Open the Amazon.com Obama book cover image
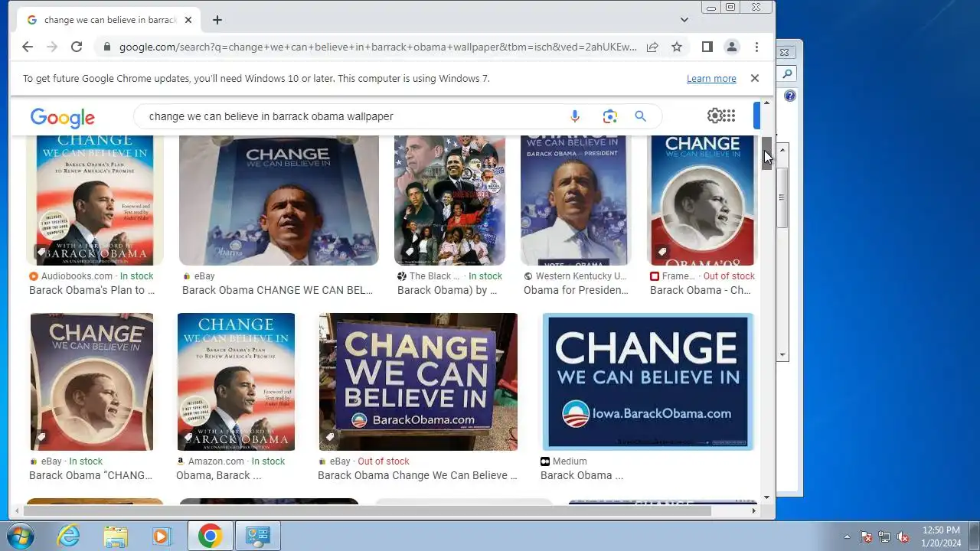This screenshot has height=551, width=980. pyautogui.click(x=236, y=382)
